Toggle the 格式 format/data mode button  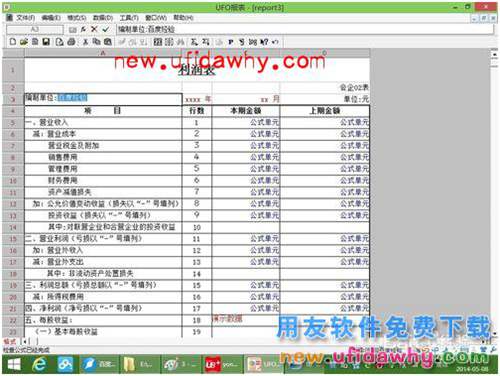(10, 341)
